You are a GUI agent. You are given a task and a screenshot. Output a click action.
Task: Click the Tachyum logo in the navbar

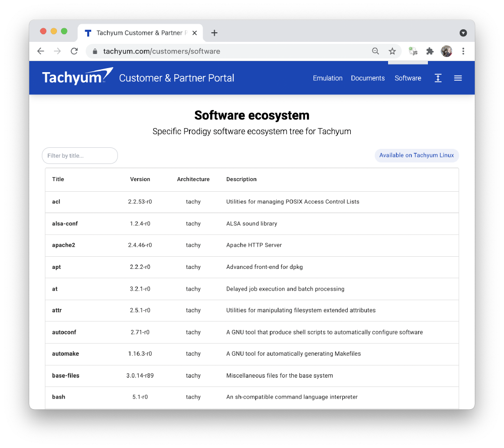(77, 76)
